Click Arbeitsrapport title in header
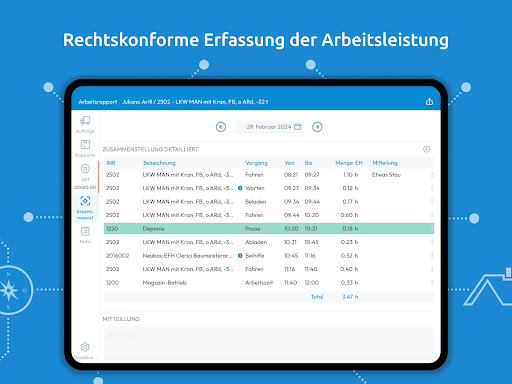The image size is (512, 384). pyautogui.click(x=98, y=102)
